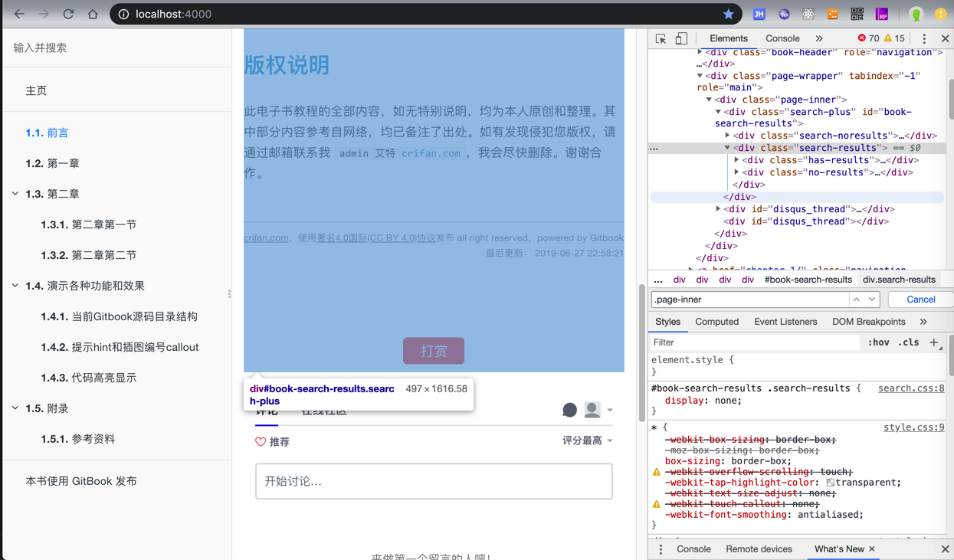Click the 开始讨论 comment box

tap(434, 481)
